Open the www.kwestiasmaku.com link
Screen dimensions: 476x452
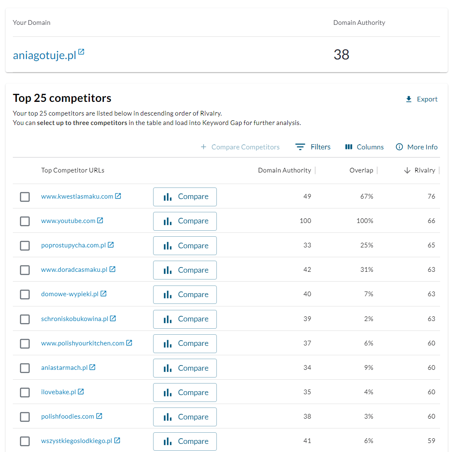[x=77, y=196]
